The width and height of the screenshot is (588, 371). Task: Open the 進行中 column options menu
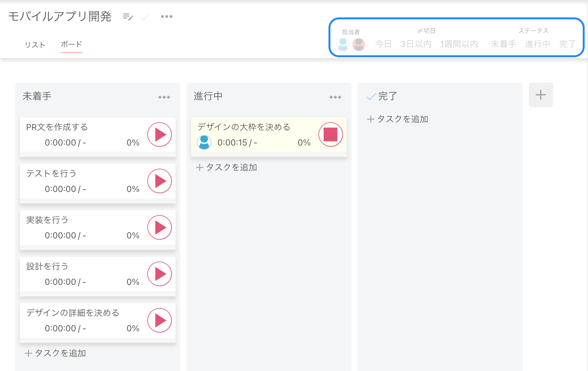click(335, 97)
